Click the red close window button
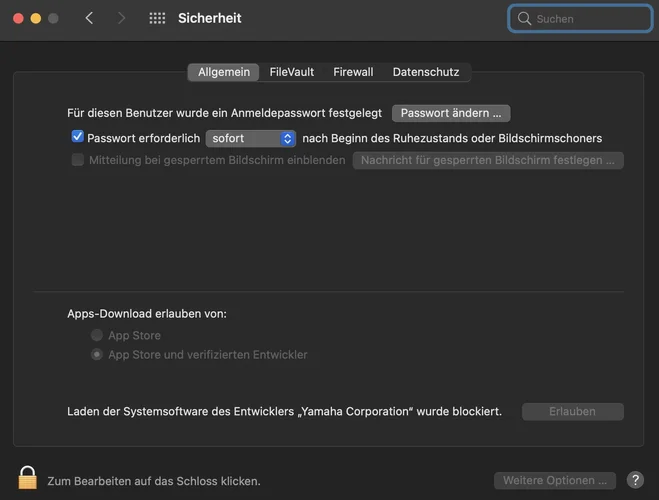 18,18
